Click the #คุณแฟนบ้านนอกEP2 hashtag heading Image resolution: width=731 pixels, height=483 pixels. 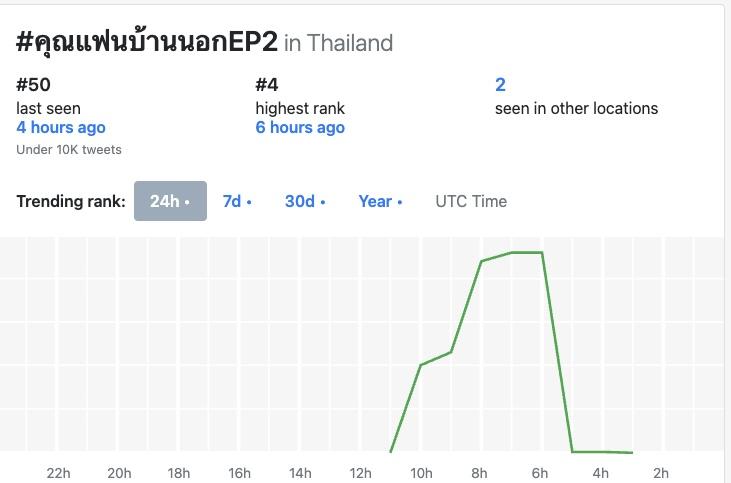click(147, 43)
